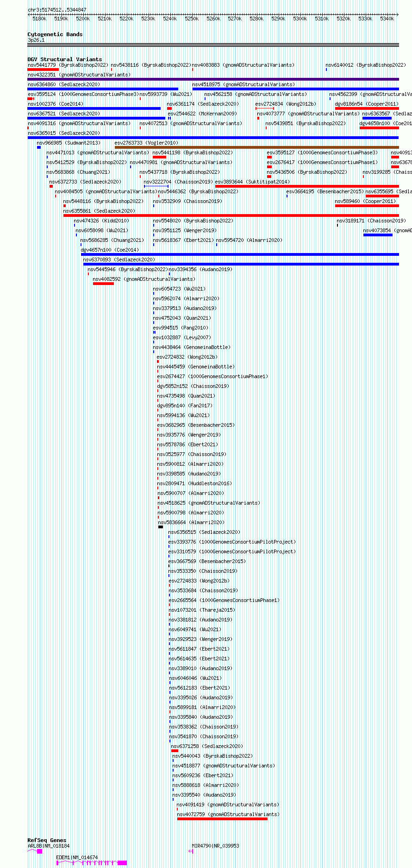Click the esv3595124 1000GenomesConsortiumPhase3 label
The image size is (412, 868).
click(83, 95)
